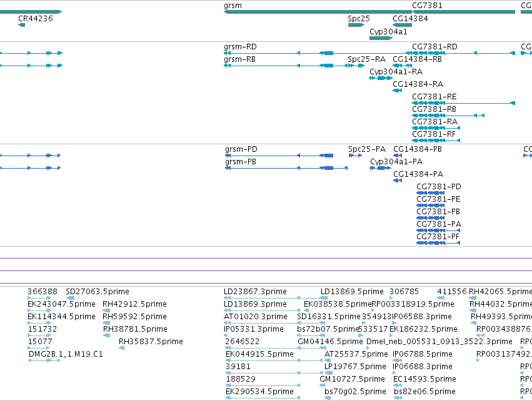Click the RH42912.5prime EST label
Screen dimensions: 532x401
(x=134, y=304)
